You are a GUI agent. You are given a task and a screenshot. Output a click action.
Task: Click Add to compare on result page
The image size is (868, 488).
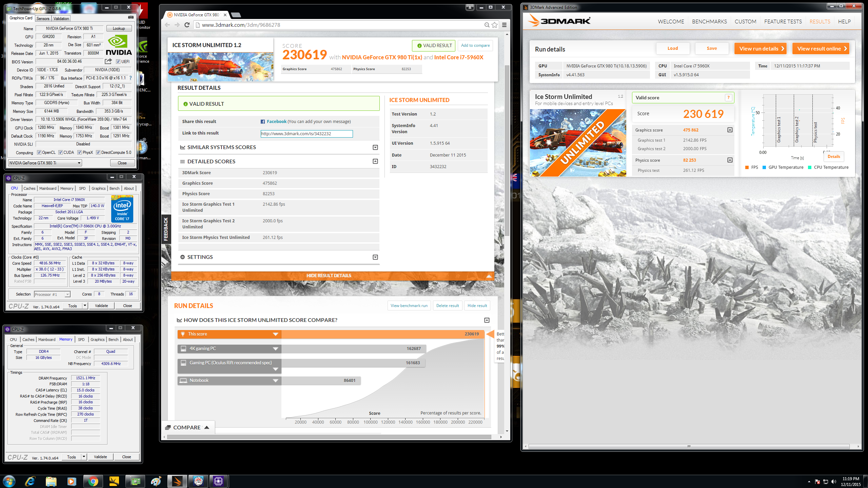pos(475,45)
